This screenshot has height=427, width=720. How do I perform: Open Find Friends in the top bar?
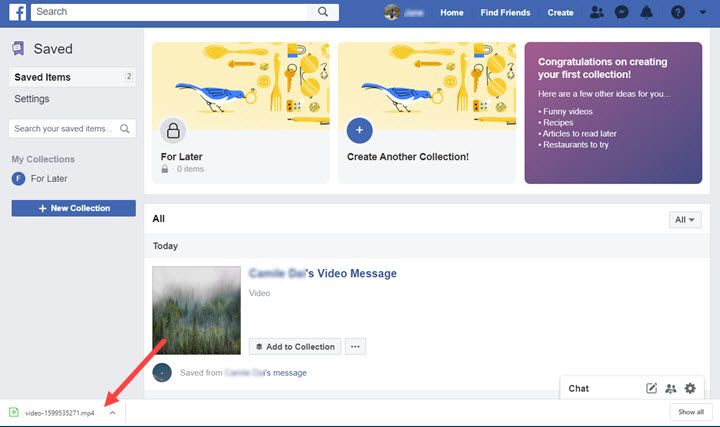pyautogui.click(x=505, y=13)
